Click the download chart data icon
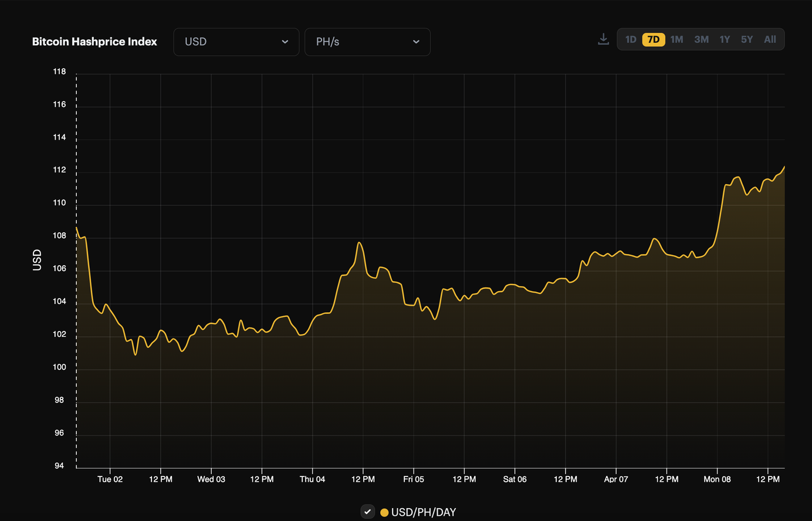Image resolution: width=812 pixels, height=521 pixels. [x=603, y=38]
